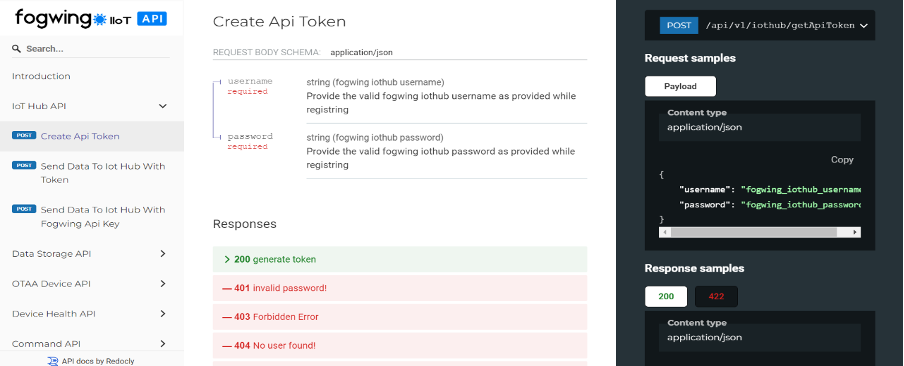Click the 403 Forbidden Error response

click(400, 317)
